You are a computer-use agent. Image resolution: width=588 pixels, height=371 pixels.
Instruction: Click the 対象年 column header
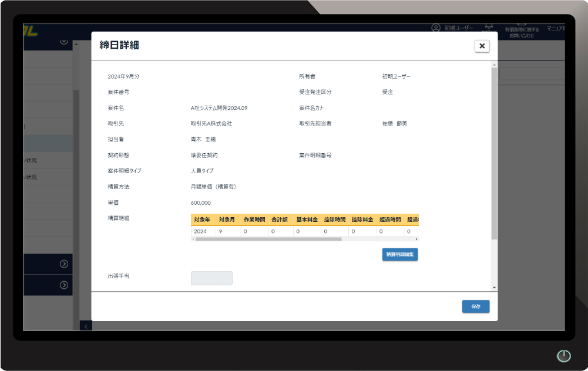202,220
